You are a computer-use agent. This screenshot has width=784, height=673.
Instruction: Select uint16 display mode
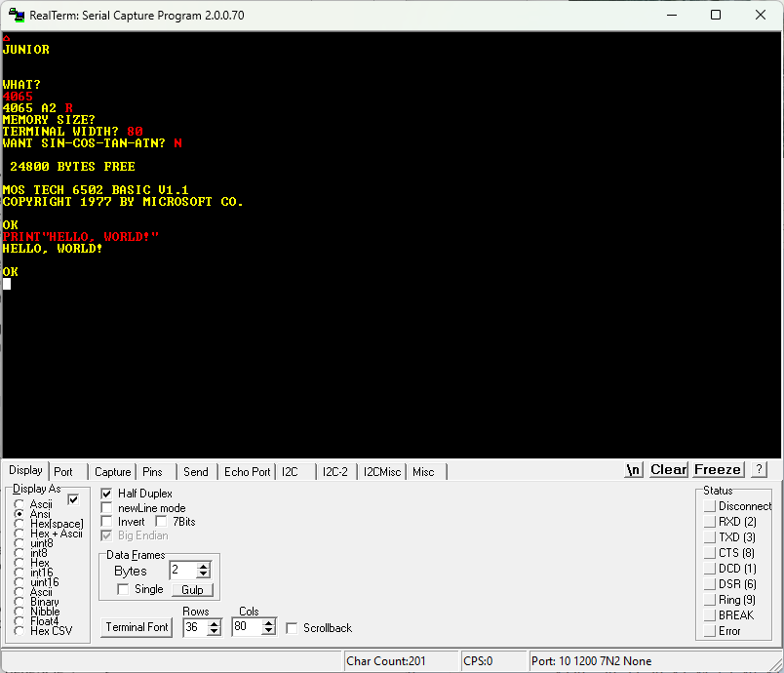[19, 582]
